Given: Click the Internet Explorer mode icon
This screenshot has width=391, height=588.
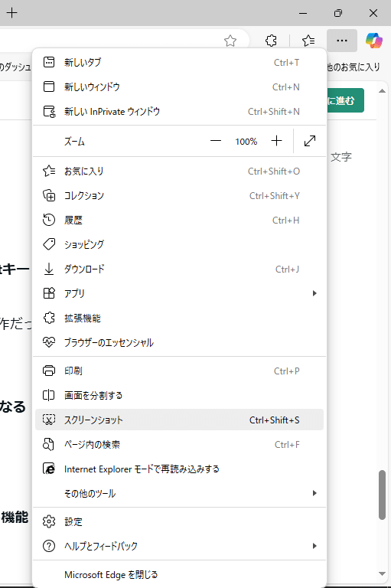Looking at the screenshot, I should pyautogui.click(x=49, y=469).
